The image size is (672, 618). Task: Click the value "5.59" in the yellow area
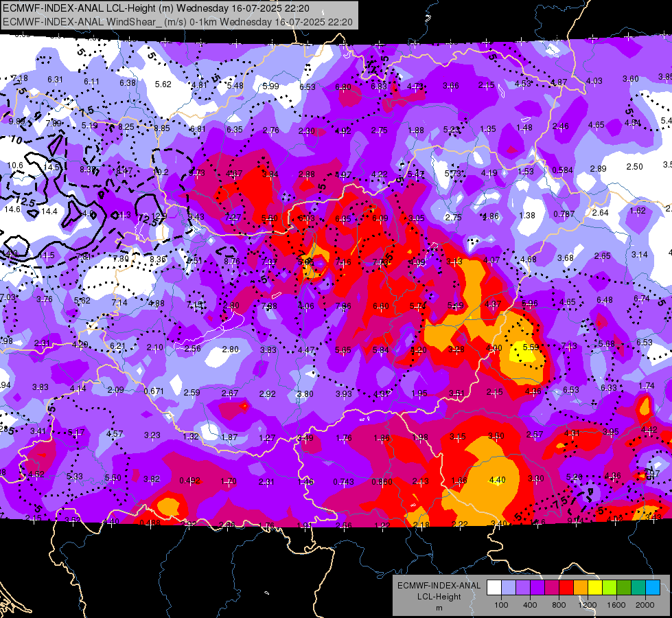click(531, 347)
